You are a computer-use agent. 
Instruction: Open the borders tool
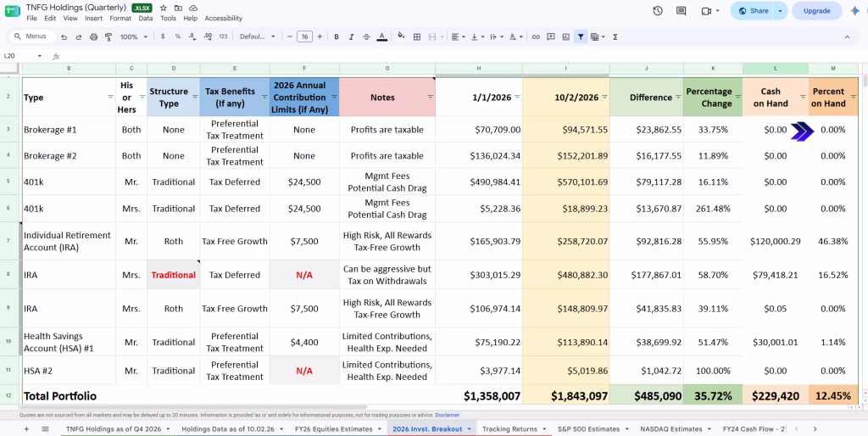click(417, 36)
